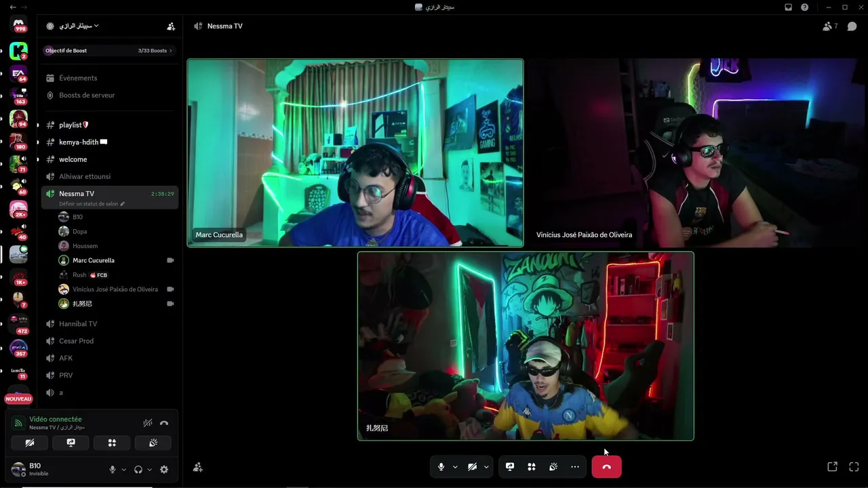Go back with the title bar arrow
Viewport: 868px width, 488px height.
click(x=13, y=7)
